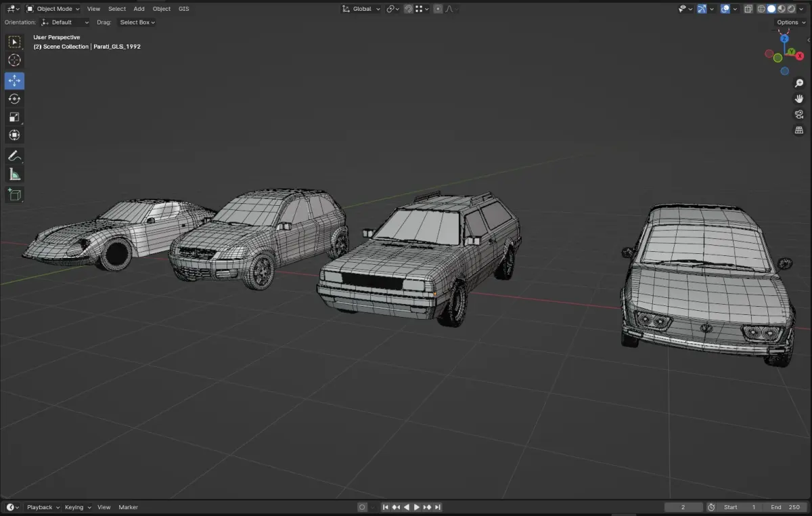Click the Z axis on navigation gizmo
This screenshot has width=812, height=516.
tap(785, 39)
